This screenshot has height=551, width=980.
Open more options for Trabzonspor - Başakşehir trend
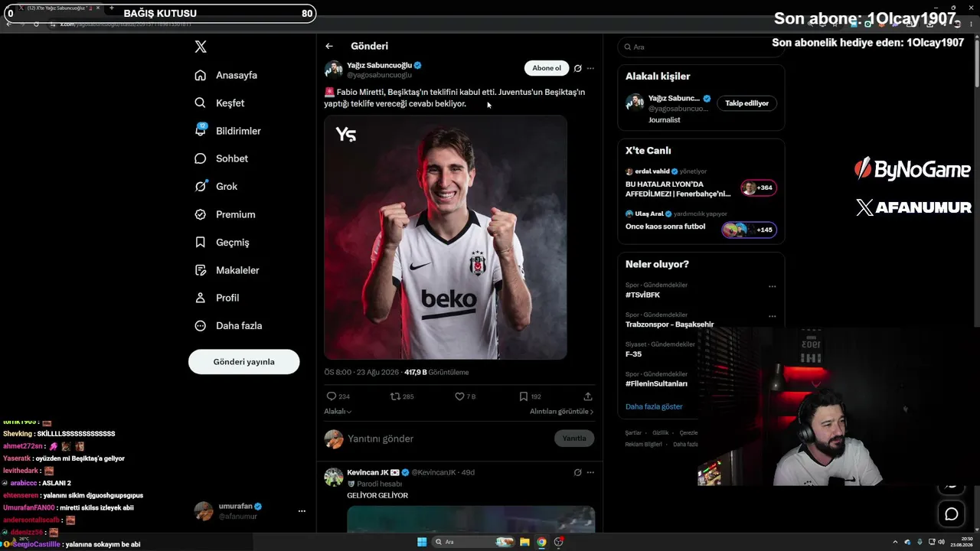772,316
